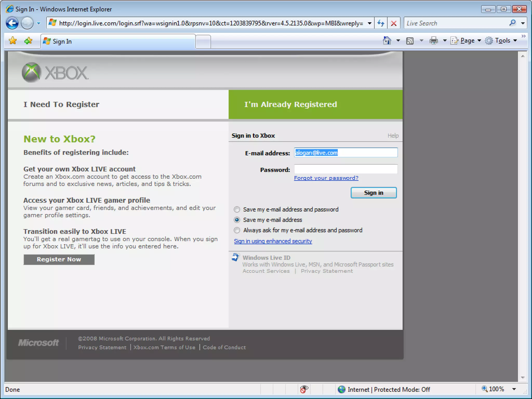The height and width of the screenshot is (399, 532).
Task: Expand the Home button dropdown arrow
Action: pyautogui.click(x=398, y=41)
